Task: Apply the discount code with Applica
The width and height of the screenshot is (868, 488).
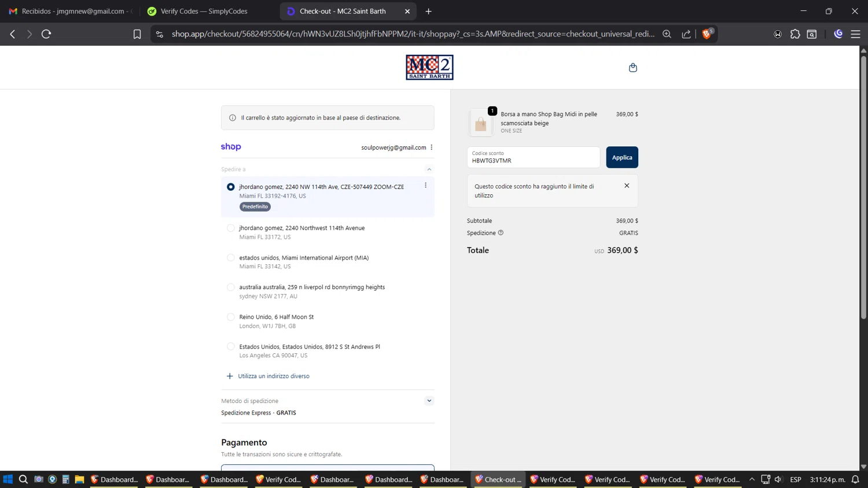Action: tap(622, 157)
